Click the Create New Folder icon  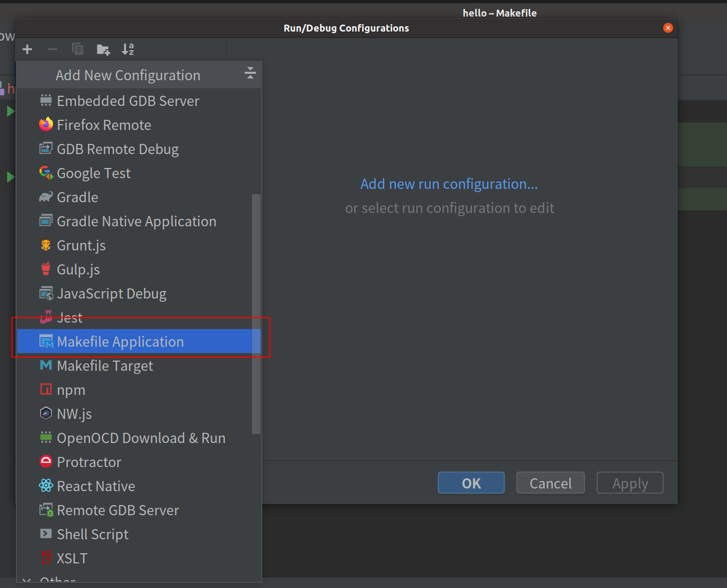coord(103,50)
